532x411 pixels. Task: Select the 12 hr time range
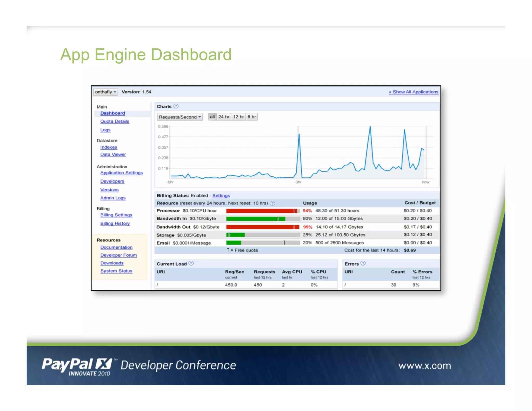238,117
